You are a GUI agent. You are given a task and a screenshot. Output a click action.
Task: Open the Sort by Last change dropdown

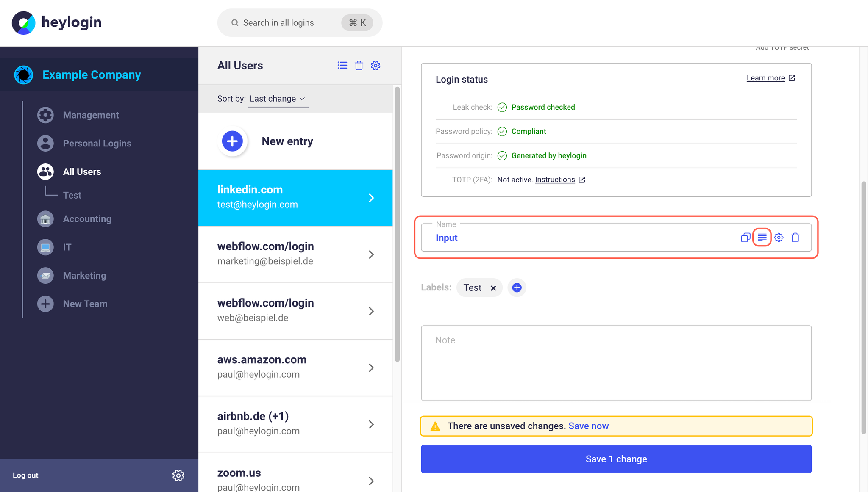(278, 99)
